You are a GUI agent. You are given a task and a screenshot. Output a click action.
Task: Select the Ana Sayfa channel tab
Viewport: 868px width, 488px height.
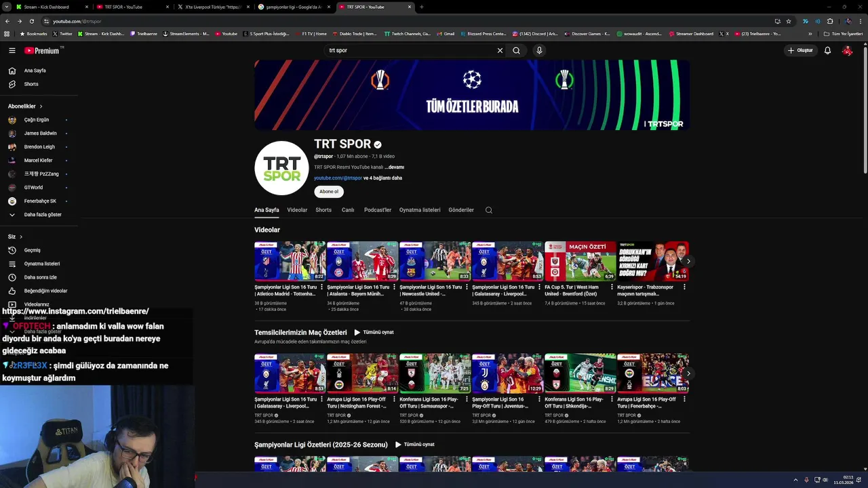coord(267,210)
